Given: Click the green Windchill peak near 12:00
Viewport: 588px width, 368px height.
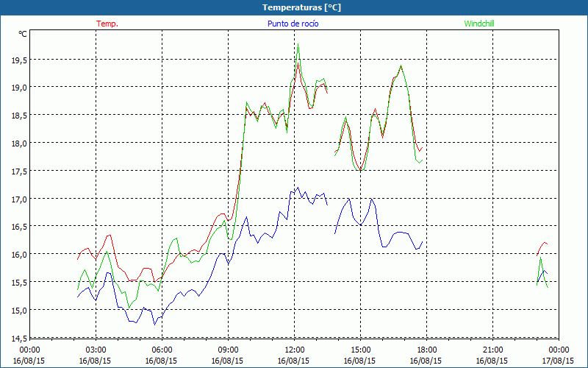Looking at the screenshot, I should pos(298,44).
